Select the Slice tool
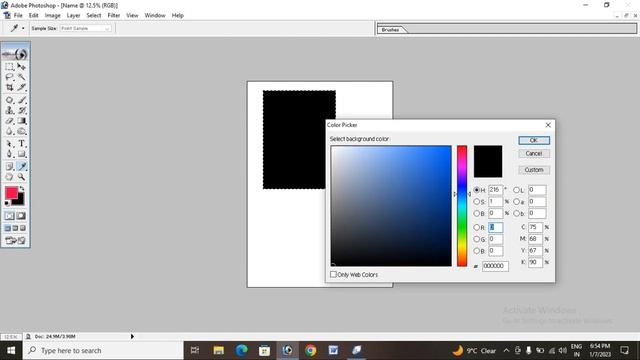640x360 pixels. (x=22, y=87)
